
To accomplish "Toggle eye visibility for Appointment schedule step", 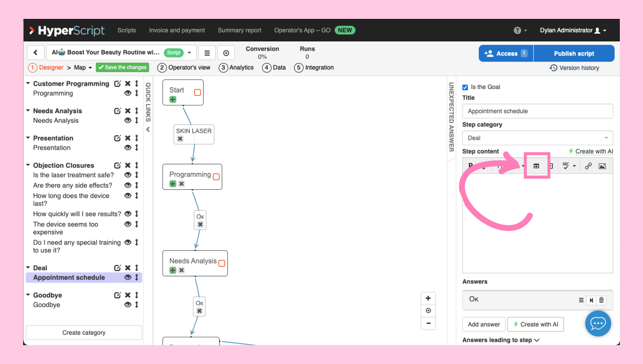I will click(128, 277).
